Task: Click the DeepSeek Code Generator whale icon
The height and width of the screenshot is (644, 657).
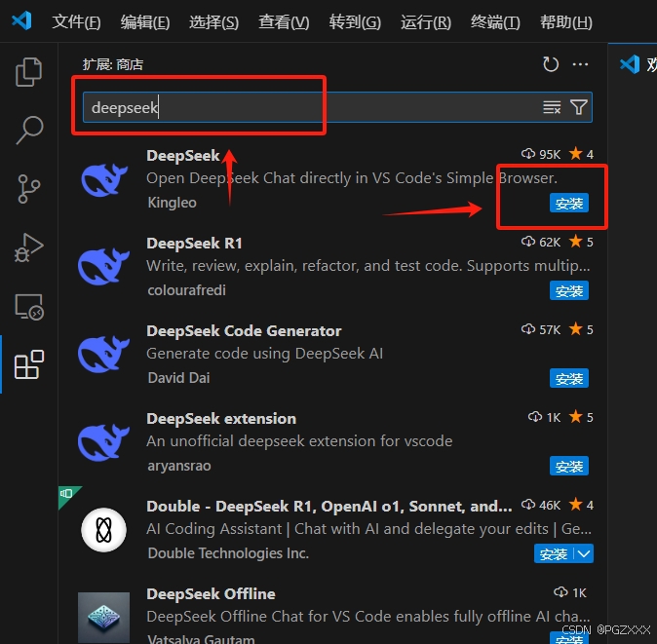Action: [x=103, y=355]
